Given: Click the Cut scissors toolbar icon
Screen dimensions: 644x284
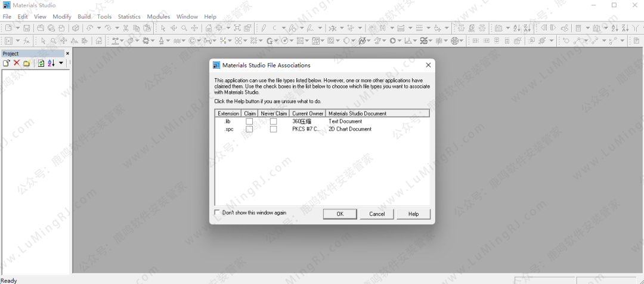Looking at the screenshot, I should pyautogui.click(x=126, y=28).
